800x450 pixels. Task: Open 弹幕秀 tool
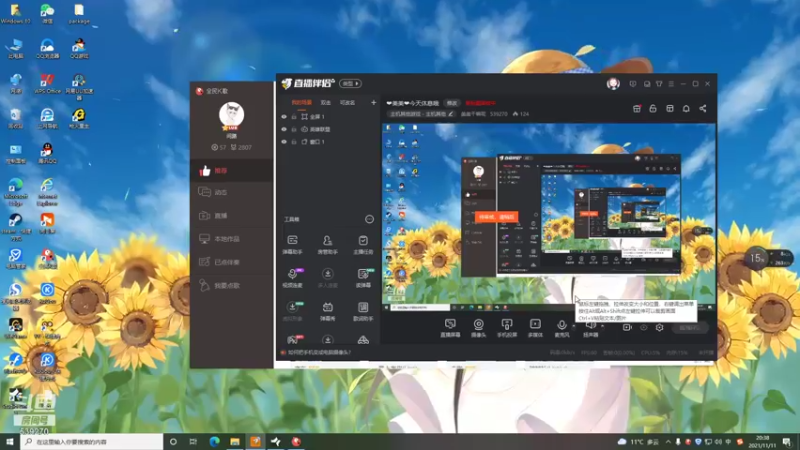(328, 311)
